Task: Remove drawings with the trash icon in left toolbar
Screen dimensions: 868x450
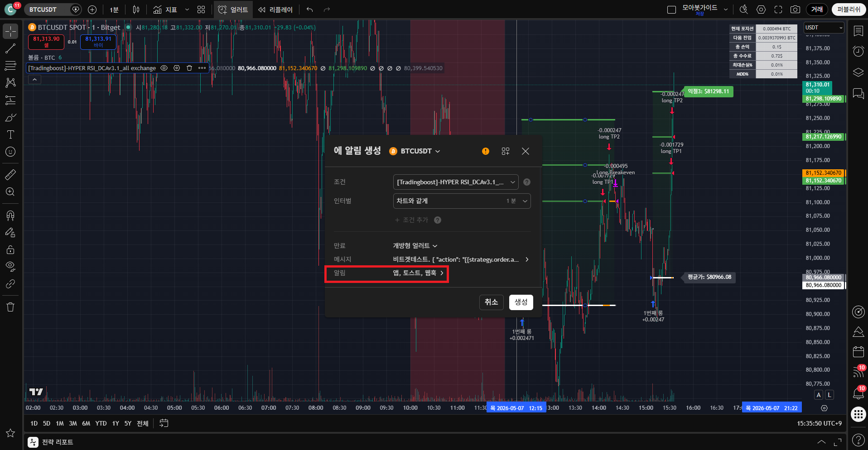Action: click(10, 307)
